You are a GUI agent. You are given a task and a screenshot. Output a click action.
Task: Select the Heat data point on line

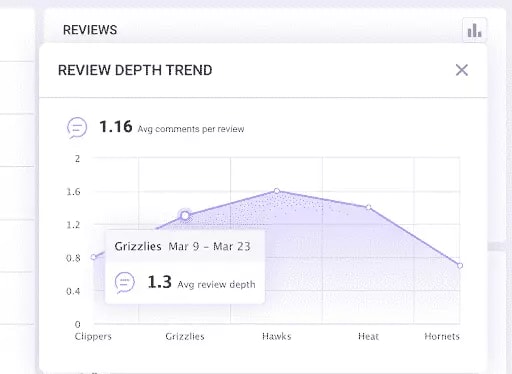coord(368,207)
